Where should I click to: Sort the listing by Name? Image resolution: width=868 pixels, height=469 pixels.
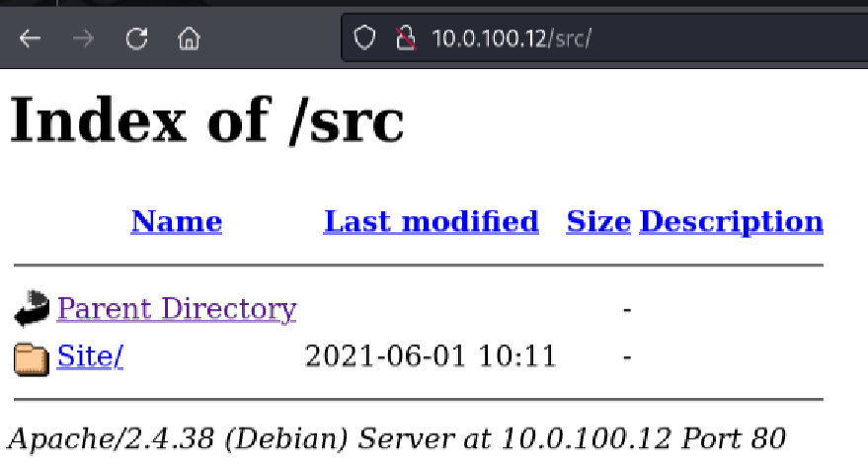click(x=176, y=221)
